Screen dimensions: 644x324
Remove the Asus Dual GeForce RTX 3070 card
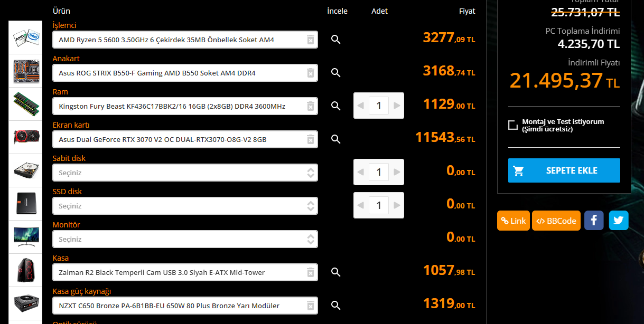tap(311, 139)
